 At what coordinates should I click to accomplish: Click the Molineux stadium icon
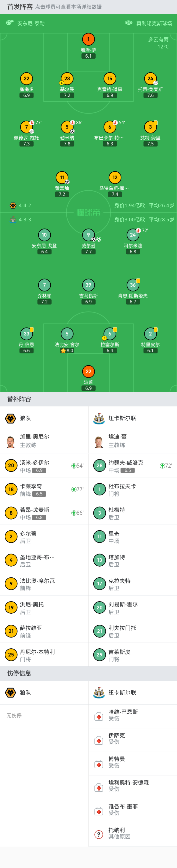pyautogui.click(x=129, y=23)
